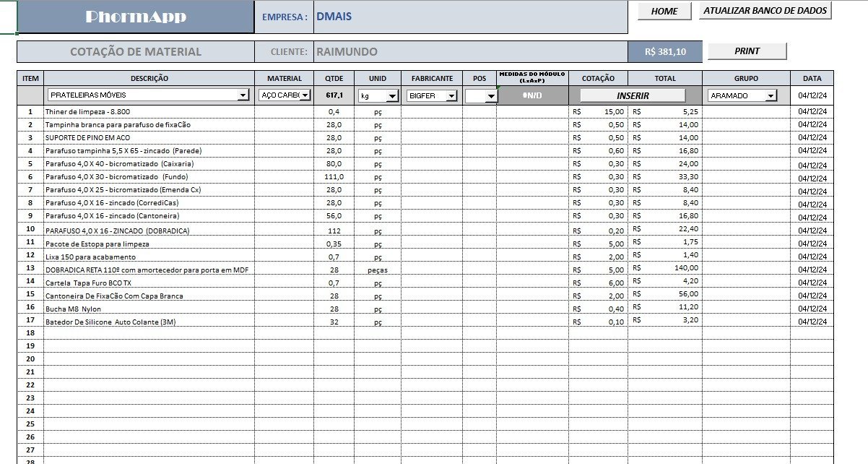Click the 617,1 quantity field
This screenshot has width=868, height=464.
coord(334,95)
